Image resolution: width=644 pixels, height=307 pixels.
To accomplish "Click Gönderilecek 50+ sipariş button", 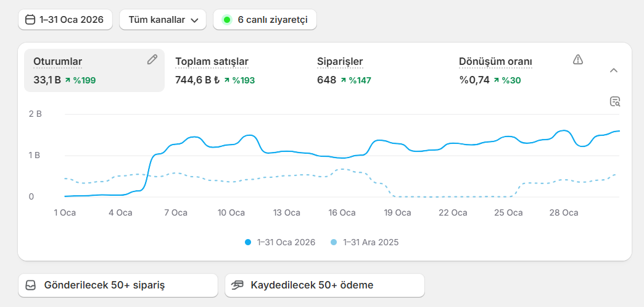I will click(x=118, y=285).
